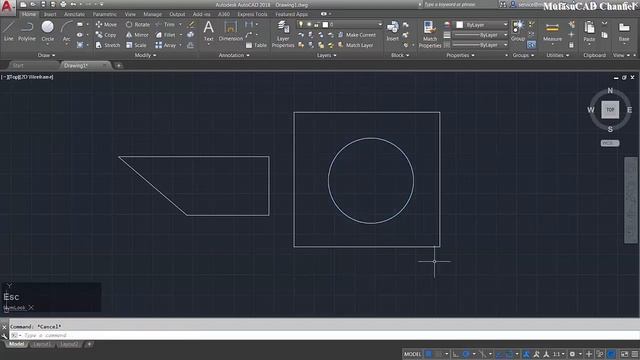The width and height of the screenshot is (640, 360).
Task: Click the Paste clipboard icon
Action: (589, 32)
